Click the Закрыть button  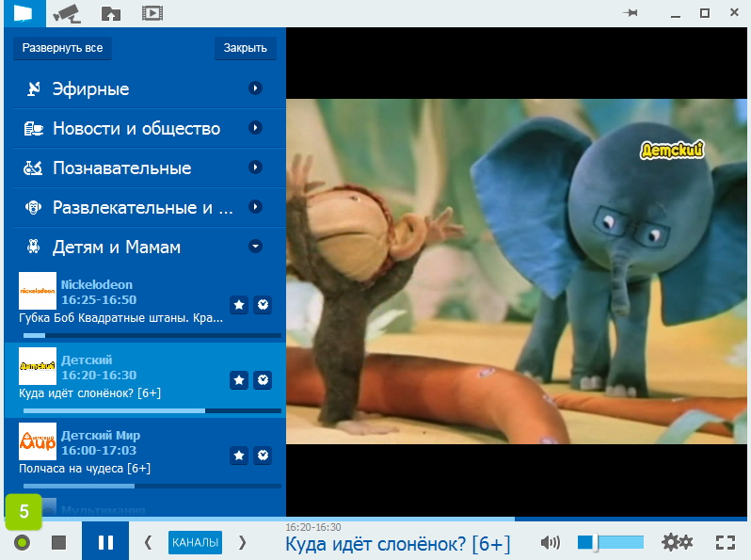(x=246, y=48)
